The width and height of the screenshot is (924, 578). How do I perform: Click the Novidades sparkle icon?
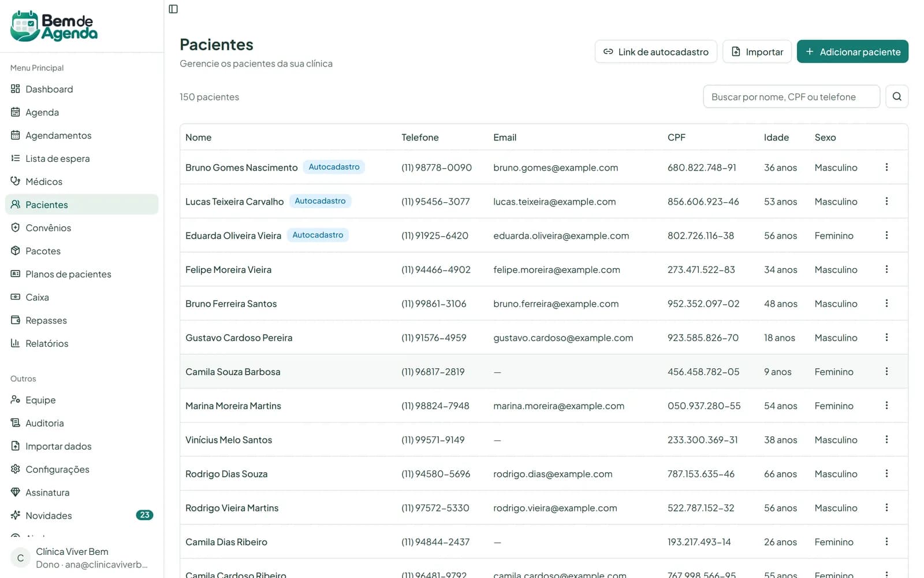point(16,516)
